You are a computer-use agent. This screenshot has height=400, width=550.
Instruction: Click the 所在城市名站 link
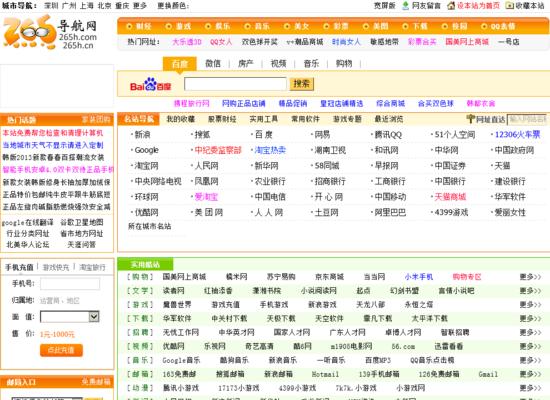(150, 226)
